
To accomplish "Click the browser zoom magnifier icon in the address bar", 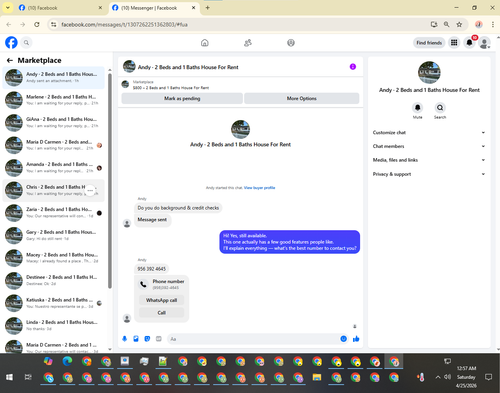I will point(446,24).
